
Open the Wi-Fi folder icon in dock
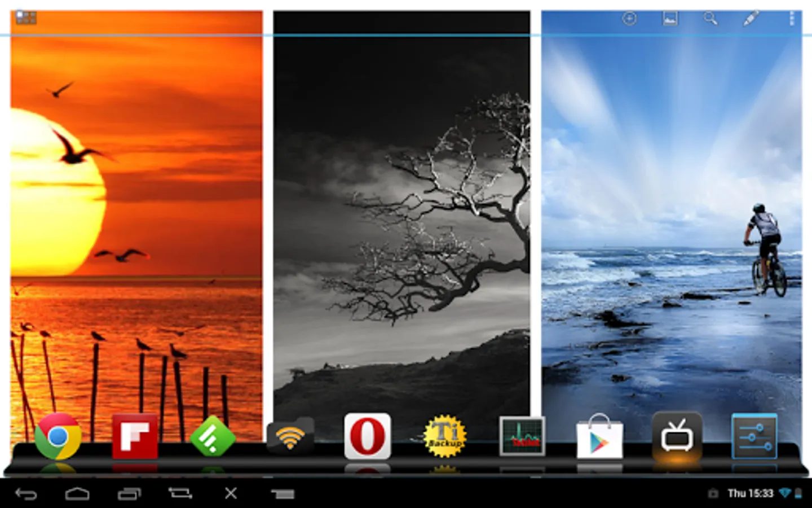[290, 436]
